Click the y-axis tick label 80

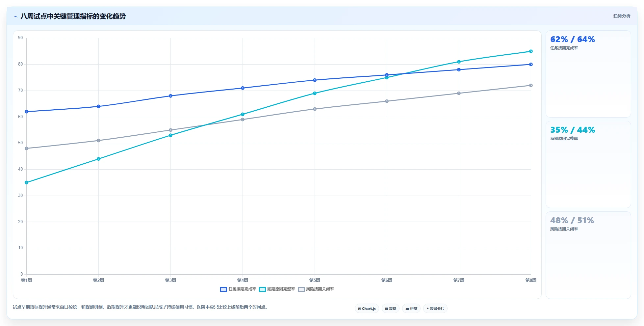point(20,64)
